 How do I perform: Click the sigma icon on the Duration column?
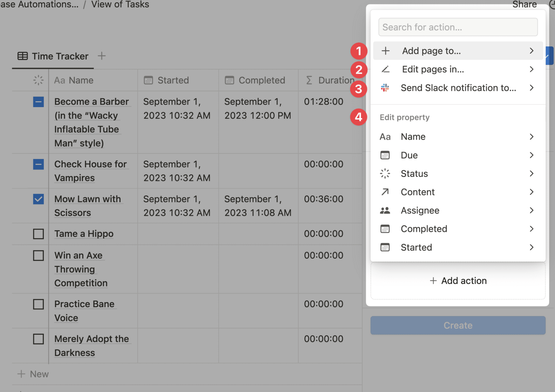308,80
